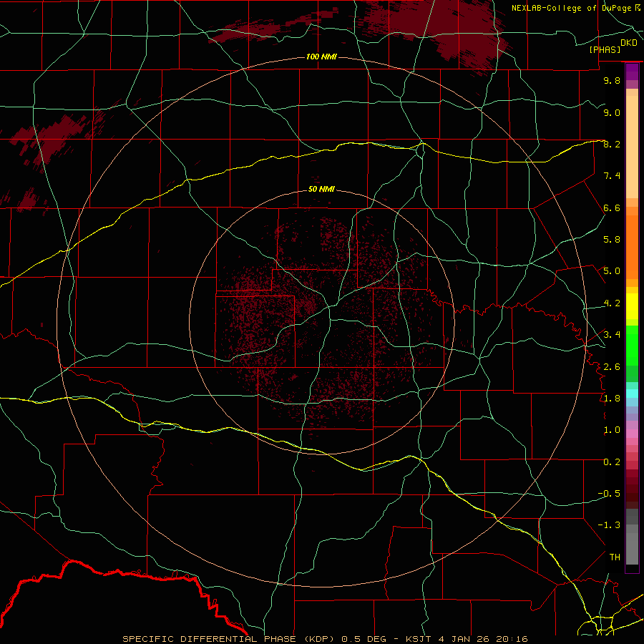Click the 7.4 color scale value
This screenshot has width=644, height=644.
coord(612,176)
